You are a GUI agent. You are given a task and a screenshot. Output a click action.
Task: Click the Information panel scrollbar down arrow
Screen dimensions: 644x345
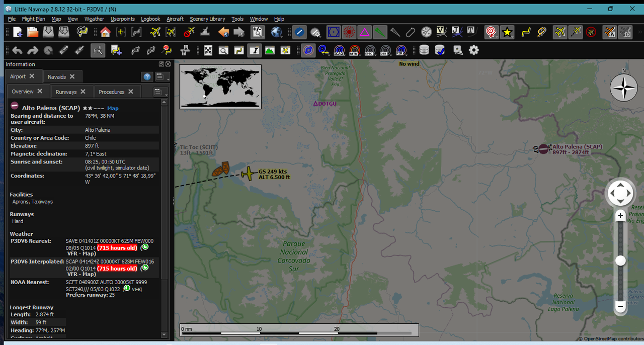click(164, 334)
